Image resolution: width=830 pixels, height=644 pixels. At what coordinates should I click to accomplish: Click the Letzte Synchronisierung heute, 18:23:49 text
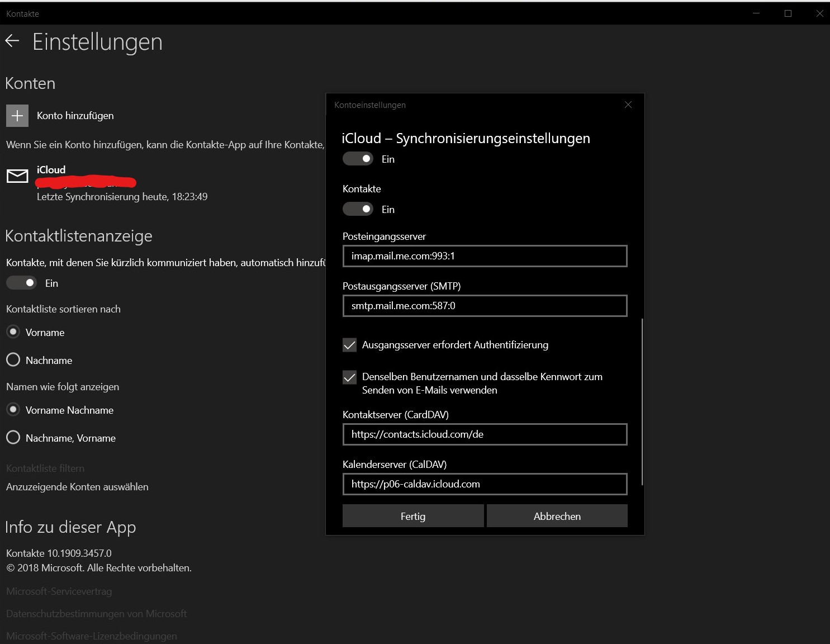click(122, 197)
